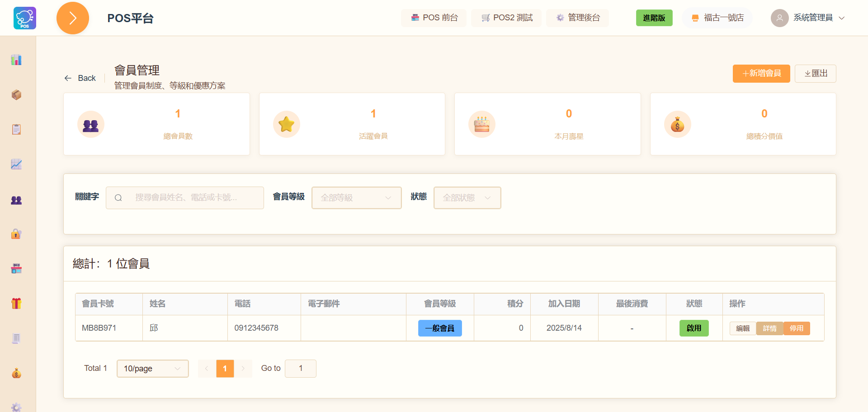Expand the 狀態 status filter dropdown

tap(467, 197)
